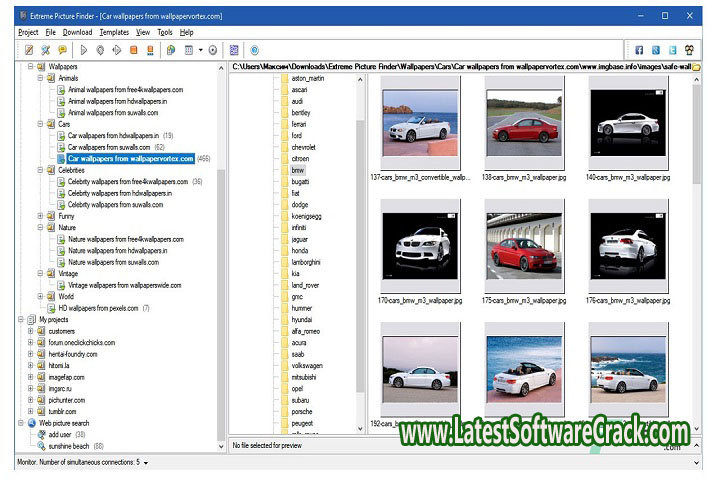Click the gray shield-shaped toolbar icon after play
The height and width of the screenshot is (480, 720).
(x=100, y=50)
